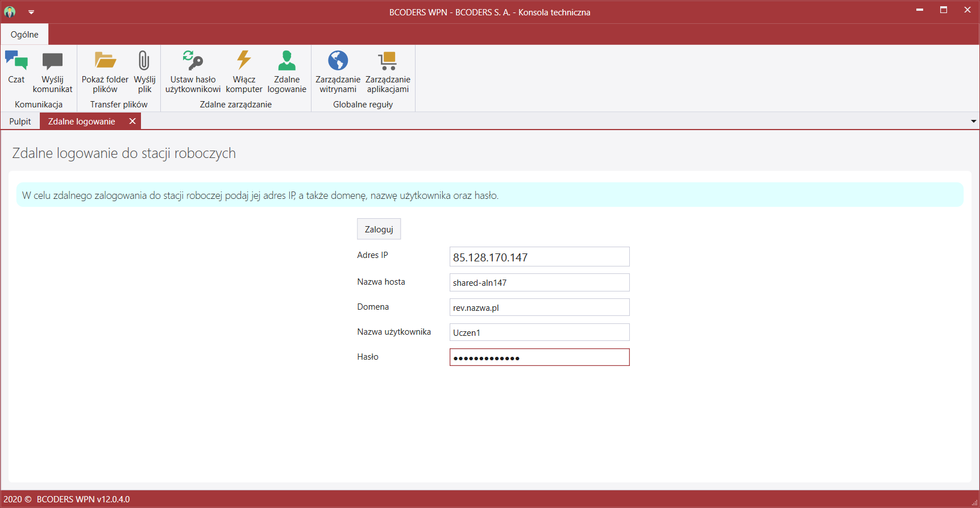Click the Włącz komputer lightning icon
The width and height of the screenshot is (980, 508).
[244, 60]
